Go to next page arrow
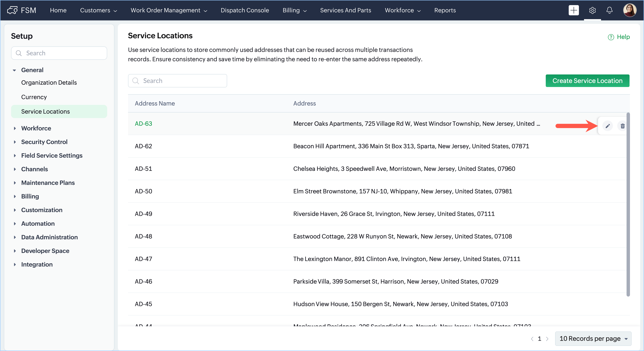Viewport: 644px width, 351px height. tap(547, 339)
